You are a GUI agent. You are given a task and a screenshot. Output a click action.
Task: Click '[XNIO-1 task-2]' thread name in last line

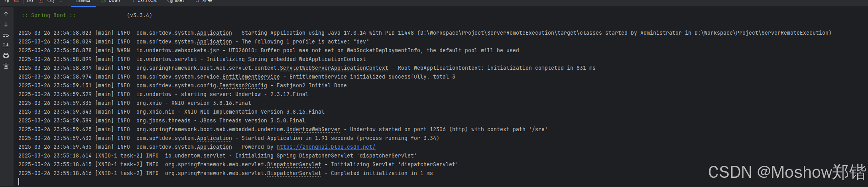pyautogui.click(x=119, y=173)
